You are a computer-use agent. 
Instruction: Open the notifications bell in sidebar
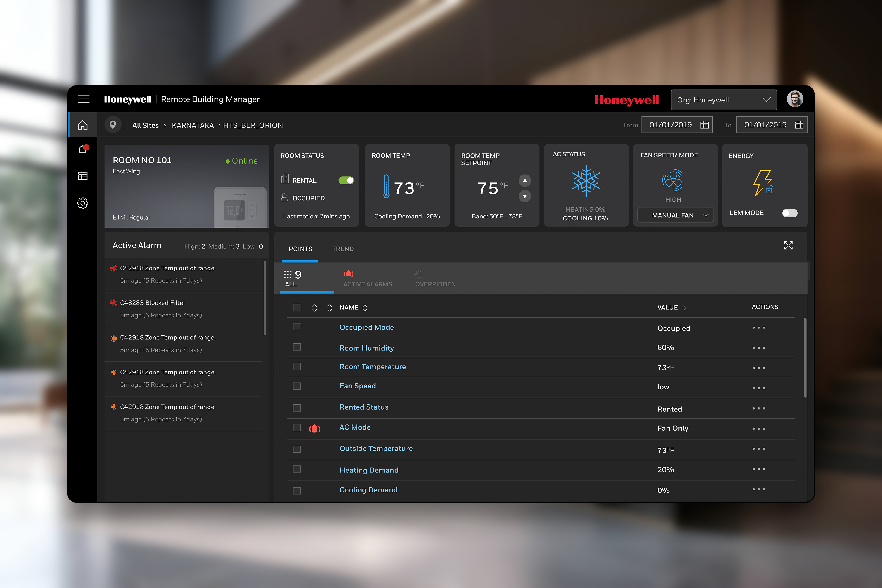(83, 149)
